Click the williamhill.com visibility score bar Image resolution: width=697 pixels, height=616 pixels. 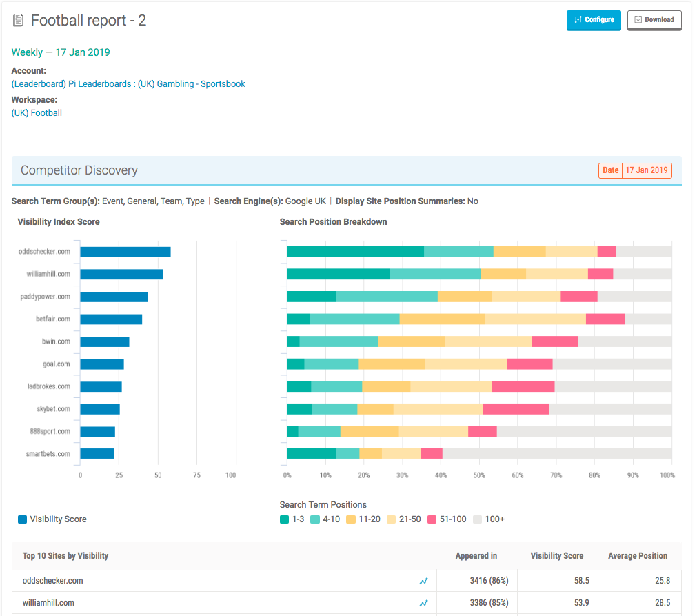tap(122, 275)
